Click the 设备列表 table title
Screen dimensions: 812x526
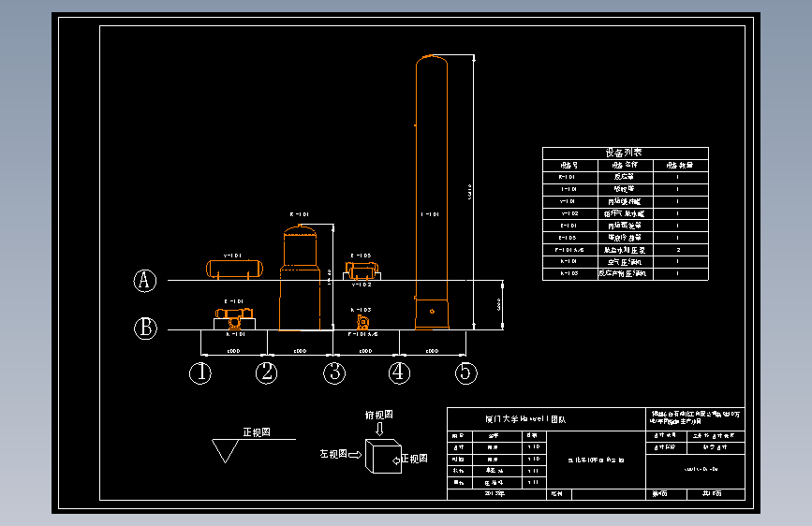(624, 153)
